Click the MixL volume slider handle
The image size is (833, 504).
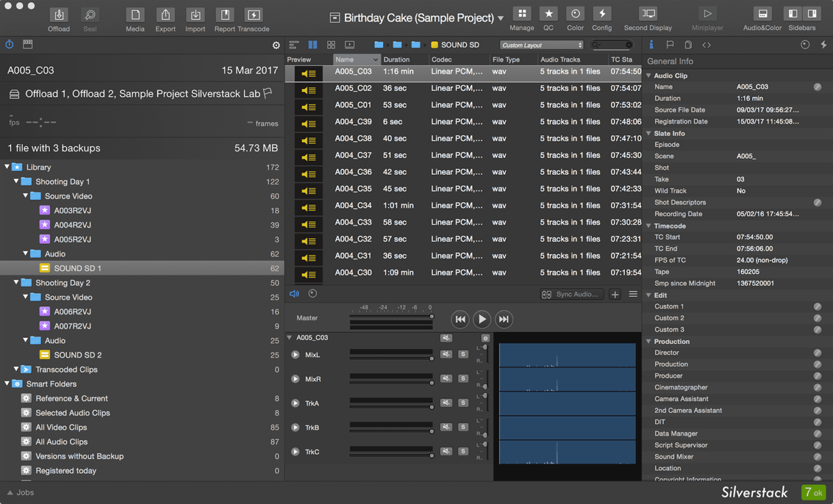(x=432, y=359)
